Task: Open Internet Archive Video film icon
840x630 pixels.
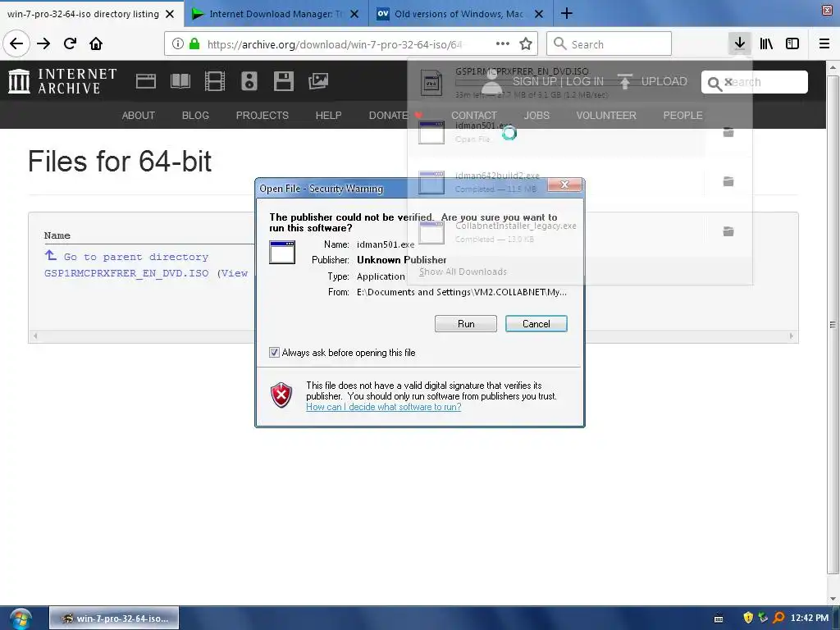Action: pos(215,81)
